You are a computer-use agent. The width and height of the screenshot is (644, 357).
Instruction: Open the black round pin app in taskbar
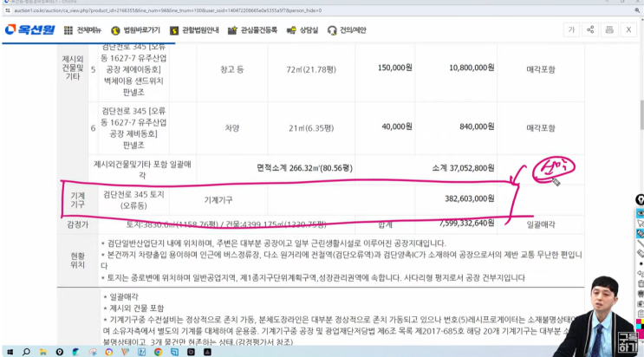click(x=60, y=352)
